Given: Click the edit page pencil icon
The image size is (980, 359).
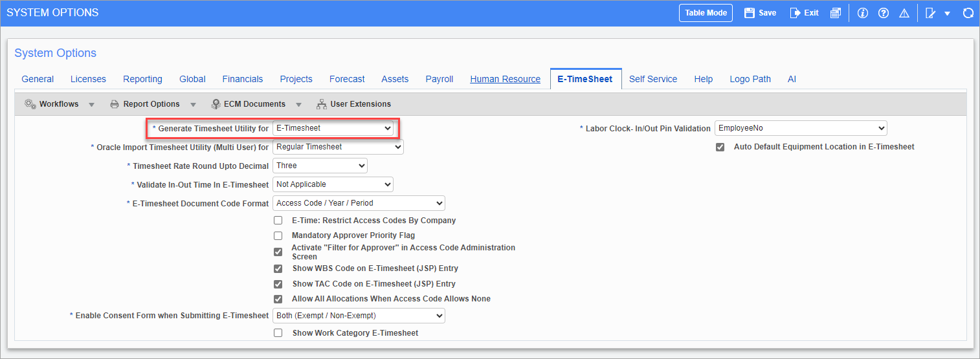Looking at the screenshot, I should coord(931,13).
